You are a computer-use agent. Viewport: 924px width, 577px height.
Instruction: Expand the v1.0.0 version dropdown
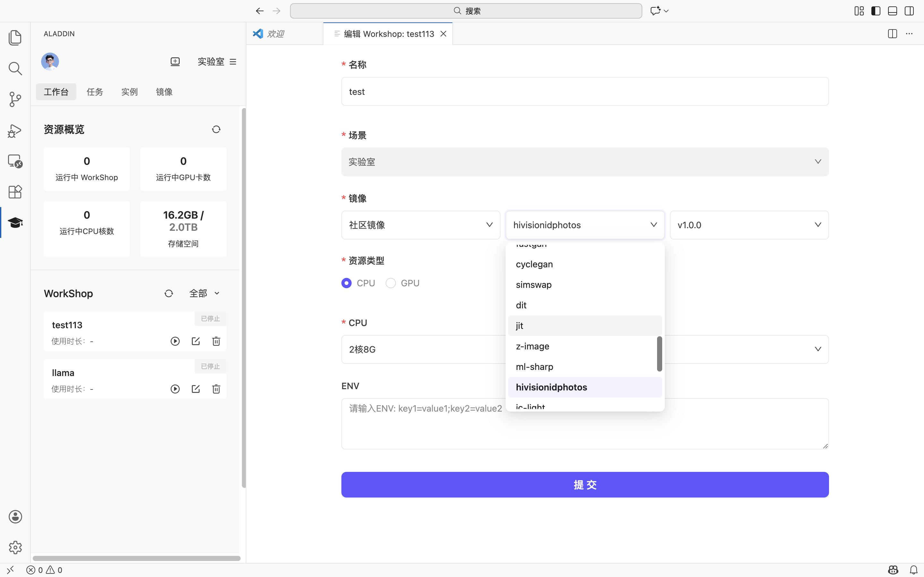pos(749,225)
